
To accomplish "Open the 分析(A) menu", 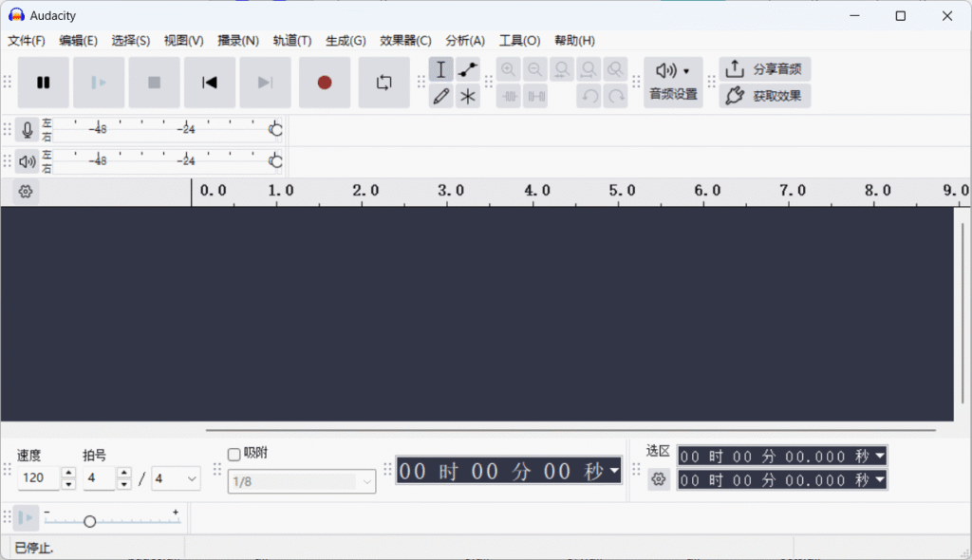I will (465, 41).
